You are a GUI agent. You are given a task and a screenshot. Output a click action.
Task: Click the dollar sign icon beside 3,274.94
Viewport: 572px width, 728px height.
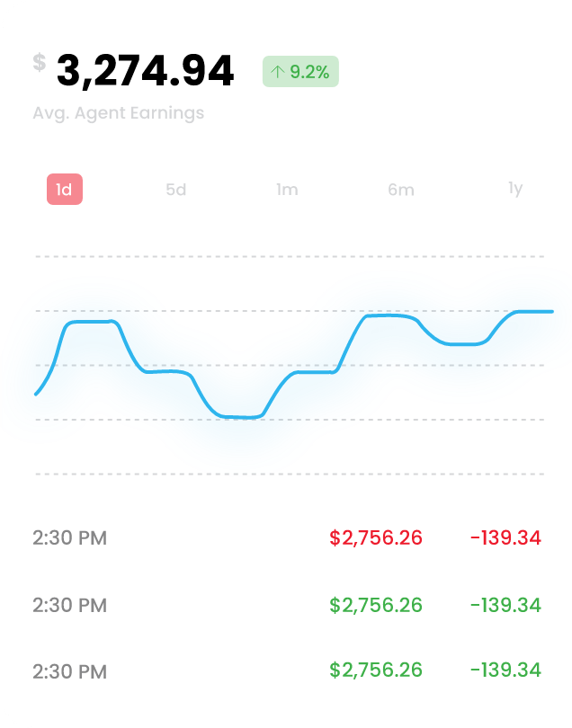pyautogui.click(x=39, y=63)
